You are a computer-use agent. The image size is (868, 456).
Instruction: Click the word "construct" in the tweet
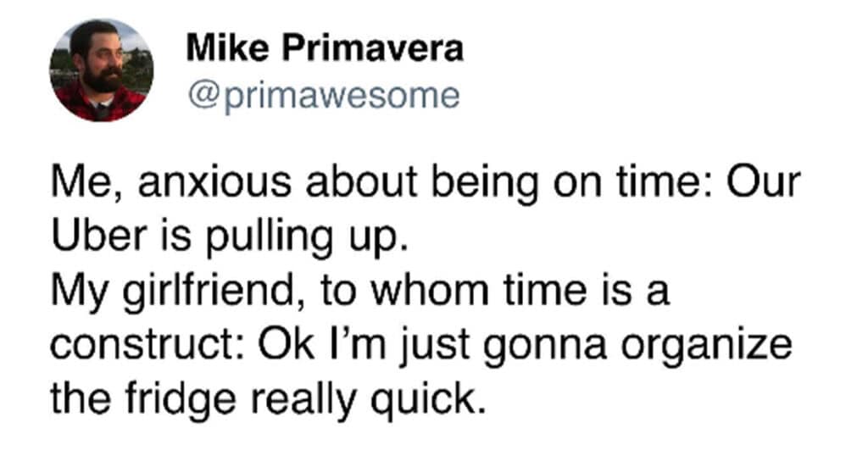pos(144,345)
